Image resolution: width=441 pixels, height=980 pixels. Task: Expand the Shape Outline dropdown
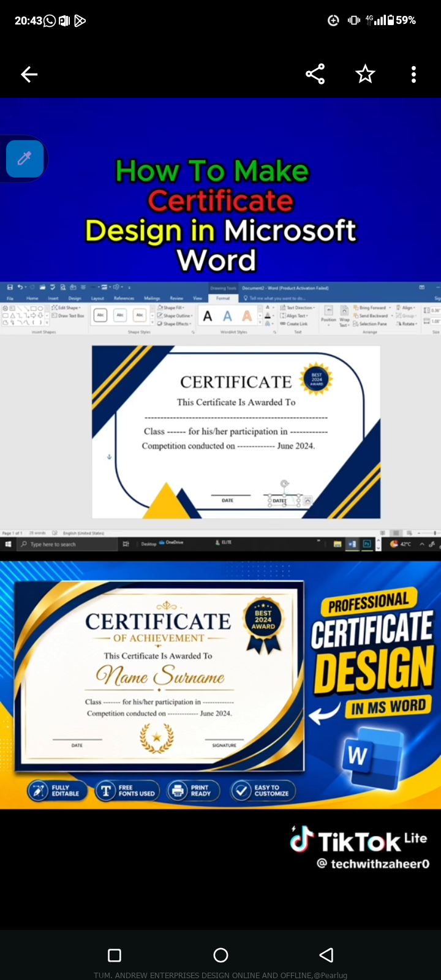(175, 315)
